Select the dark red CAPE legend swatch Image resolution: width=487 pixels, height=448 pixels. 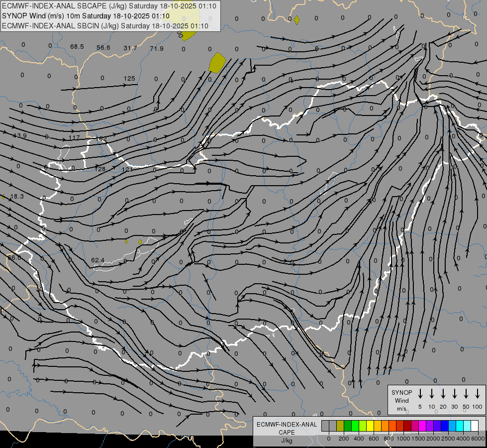click(407, 426)
